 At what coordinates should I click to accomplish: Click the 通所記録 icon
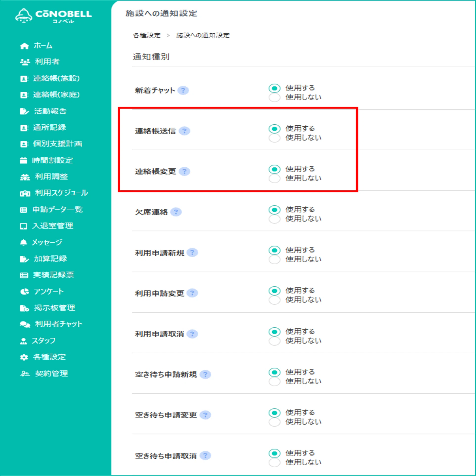[24, 128]
